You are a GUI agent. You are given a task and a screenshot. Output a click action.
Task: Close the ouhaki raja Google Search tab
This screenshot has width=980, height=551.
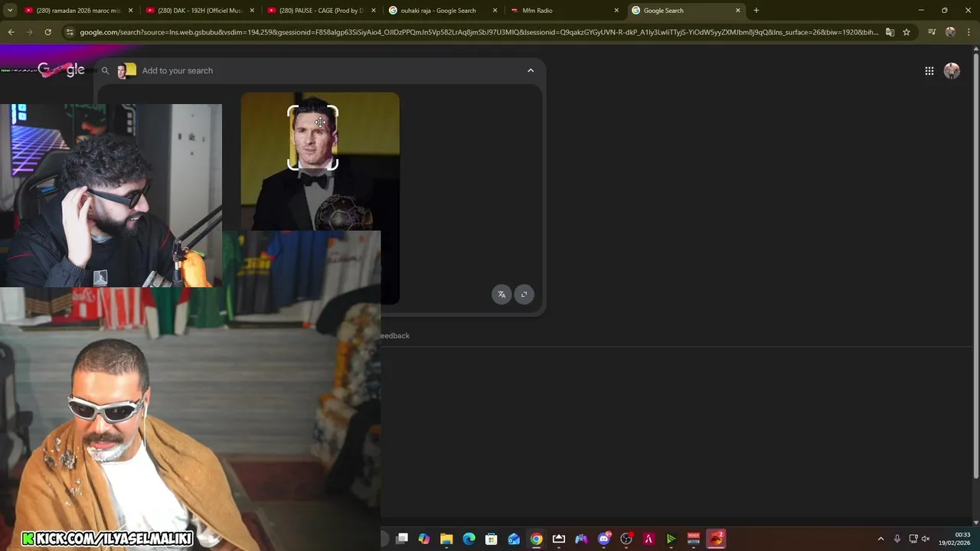495,11
